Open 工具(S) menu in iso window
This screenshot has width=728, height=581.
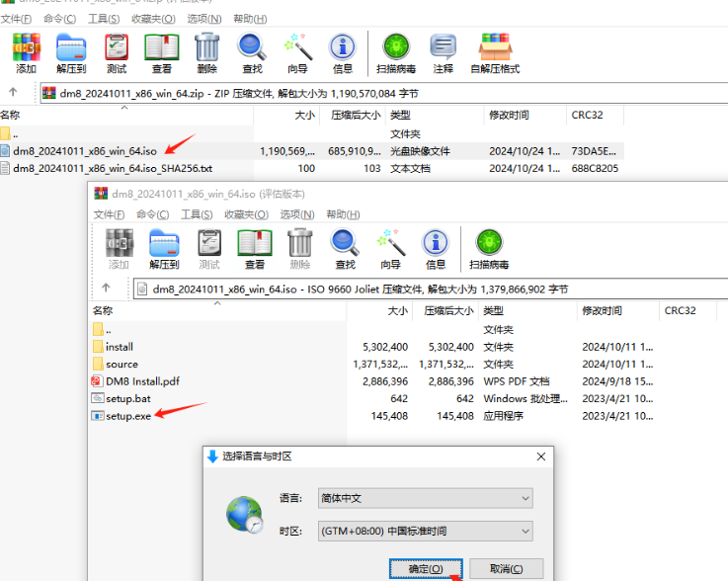click(197, 214)
